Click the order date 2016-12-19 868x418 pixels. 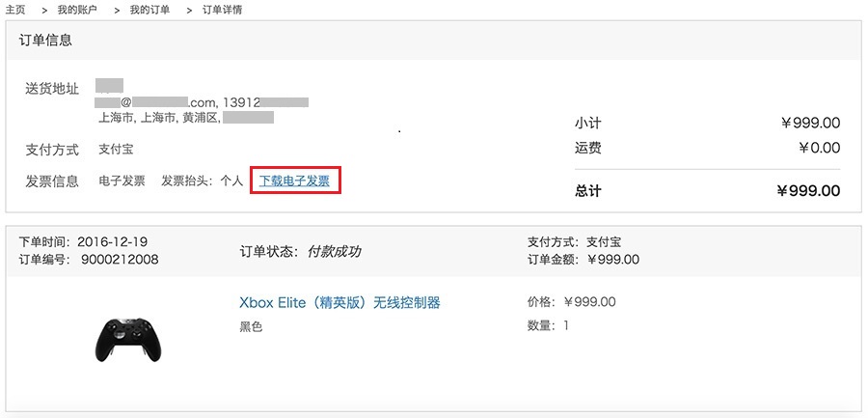click(x=112, y=241)
